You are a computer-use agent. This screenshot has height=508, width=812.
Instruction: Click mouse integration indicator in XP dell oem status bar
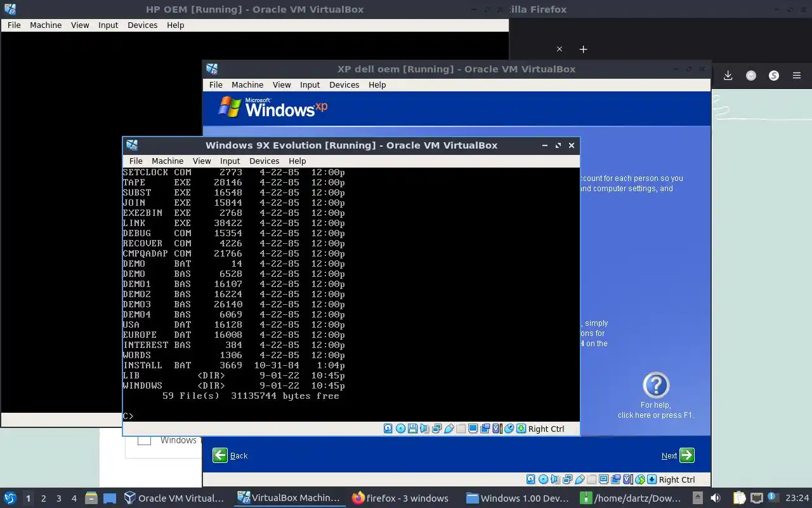pos(640,479)
